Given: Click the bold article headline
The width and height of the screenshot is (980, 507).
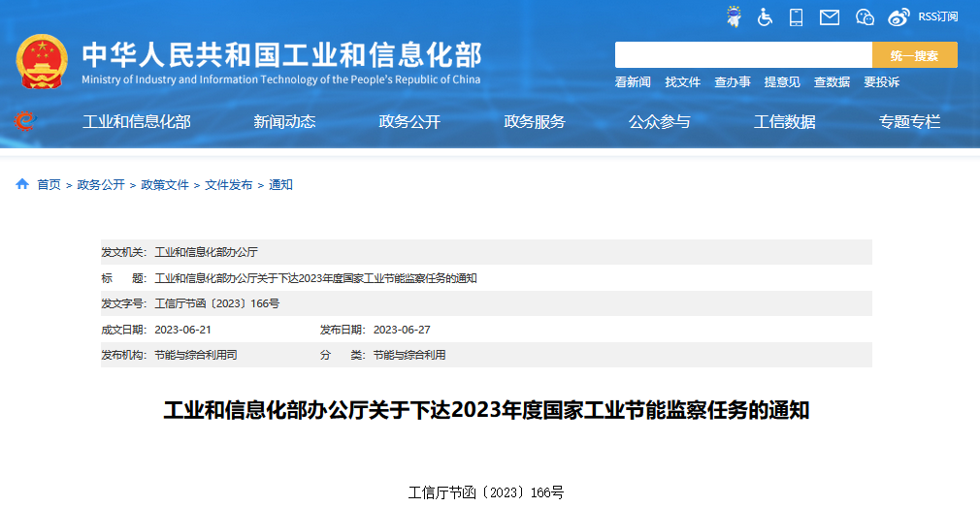Looking at the screenshot, I should (x=486, y=410).
